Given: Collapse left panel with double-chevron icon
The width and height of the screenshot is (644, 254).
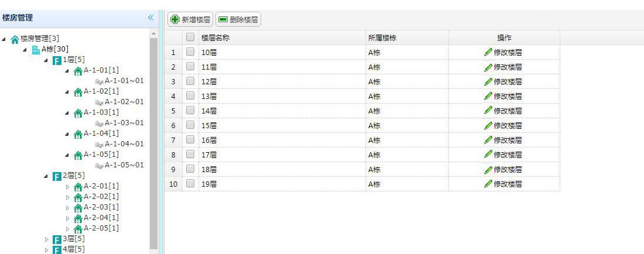Looking at the screenshot, I should pos(150,18).
